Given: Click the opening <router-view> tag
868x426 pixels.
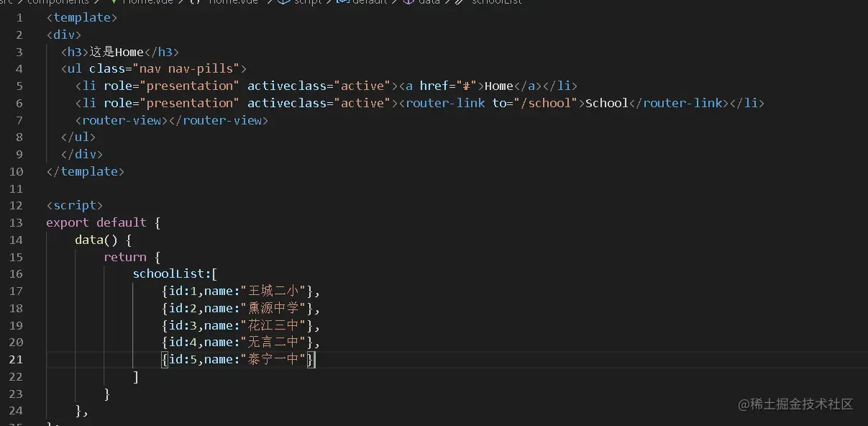Looking at the screenshot, I should 122,120.
